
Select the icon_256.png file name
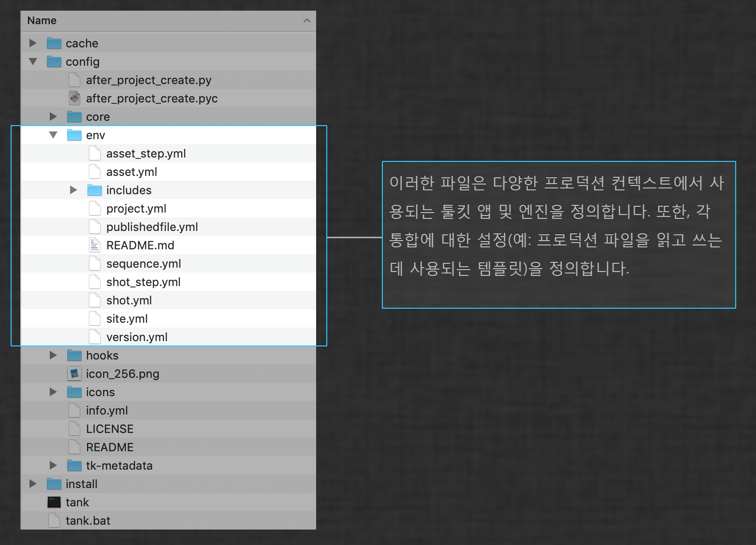coord(123,374)
